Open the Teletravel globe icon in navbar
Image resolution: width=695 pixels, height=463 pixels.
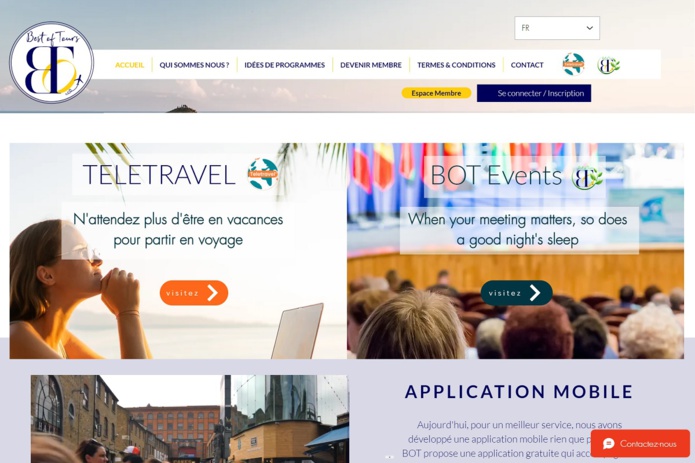point(574,64)
